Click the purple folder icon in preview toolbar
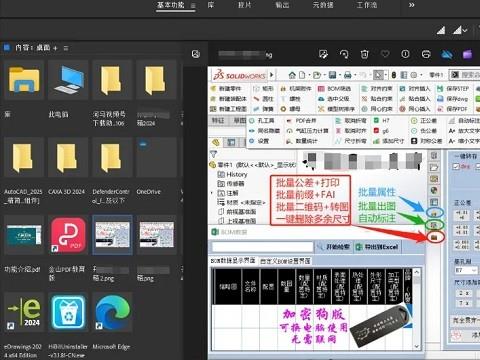This screenshot has height=360, width=480. point(468,54)
